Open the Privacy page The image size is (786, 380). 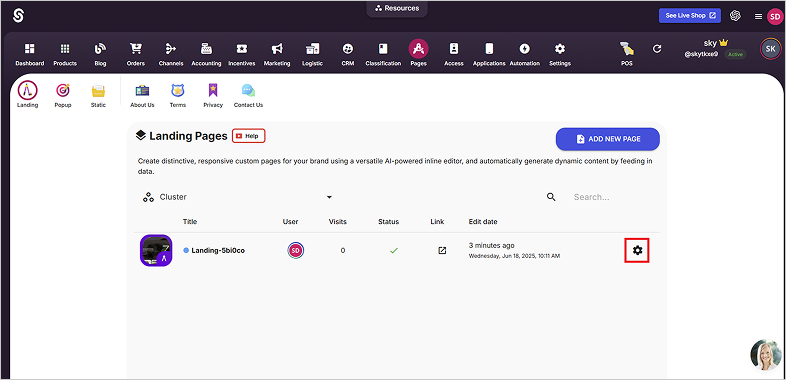click(213, 95)
